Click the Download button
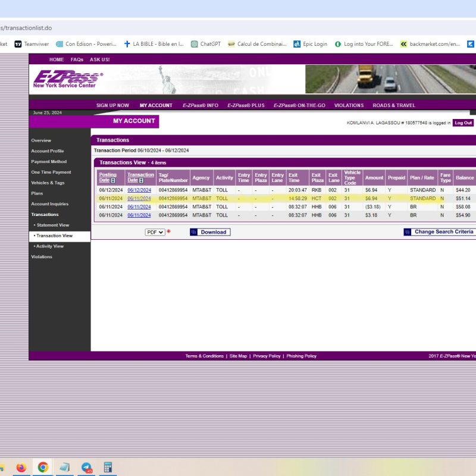The image size is (476, 476). point(210,232)
